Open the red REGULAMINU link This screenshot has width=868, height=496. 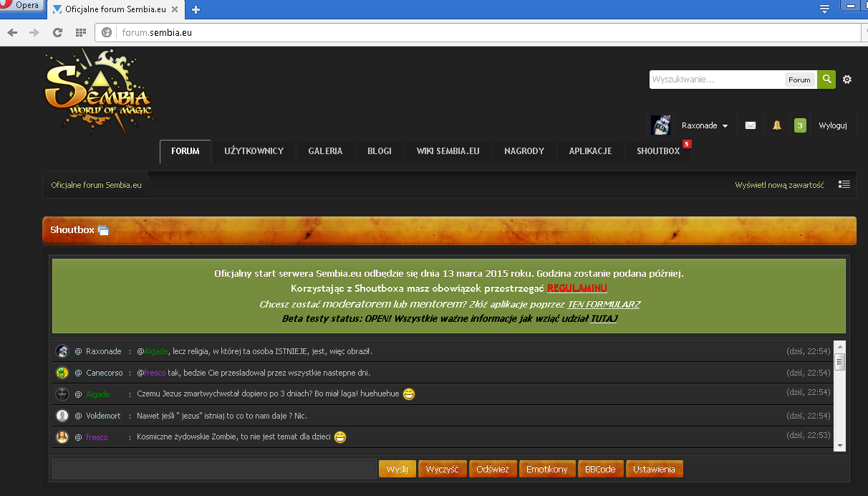coord(577,288)
